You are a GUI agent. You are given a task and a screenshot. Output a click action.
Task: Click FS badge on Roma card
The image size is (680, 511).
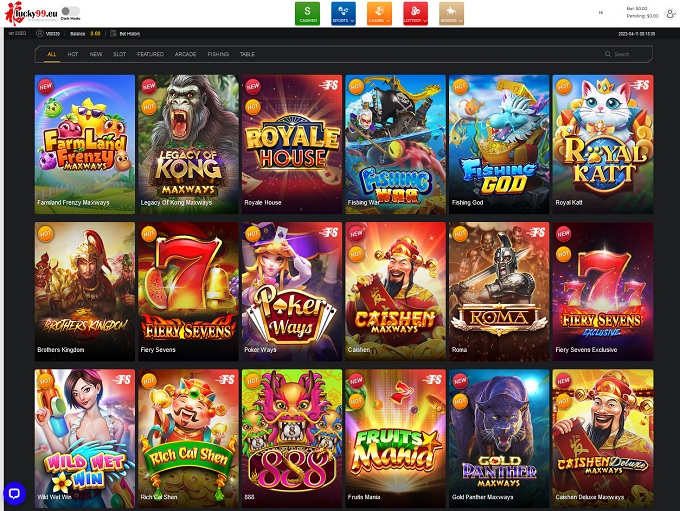536,233
